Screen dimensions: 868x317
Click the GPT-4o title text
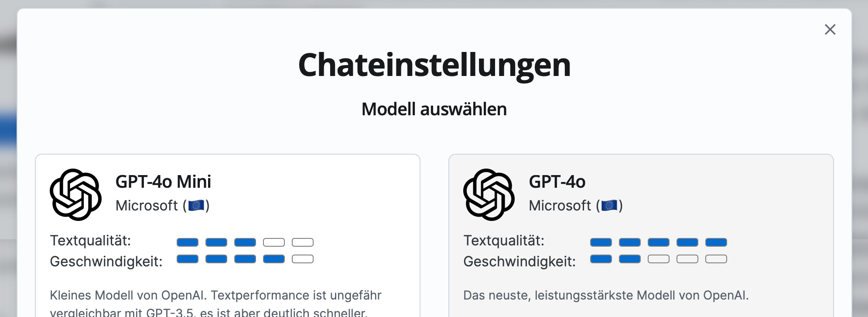[557, 182]
